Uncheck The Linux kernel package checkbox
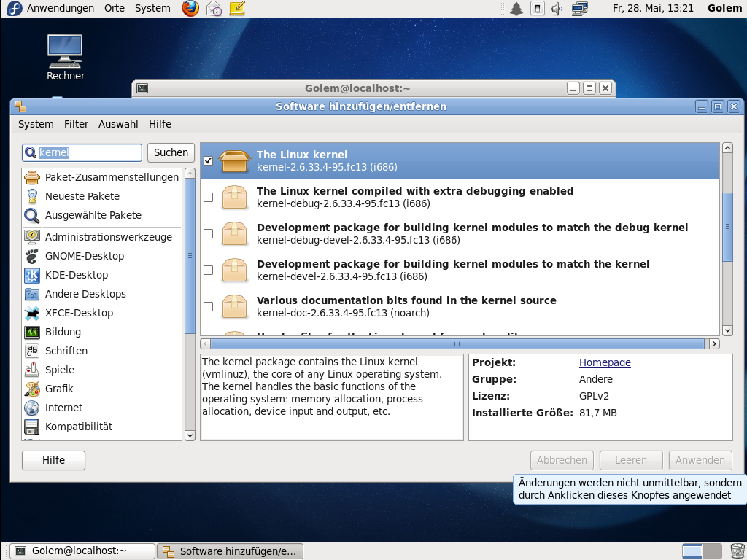747x560 pixels. [x=208, y=160]
